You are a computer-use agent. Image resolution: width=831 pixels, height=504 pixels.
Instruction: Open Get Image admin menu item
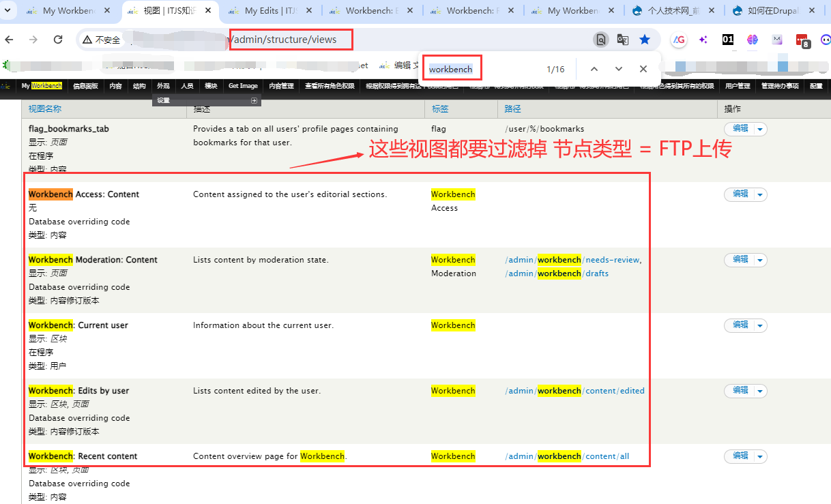point(243,86)
